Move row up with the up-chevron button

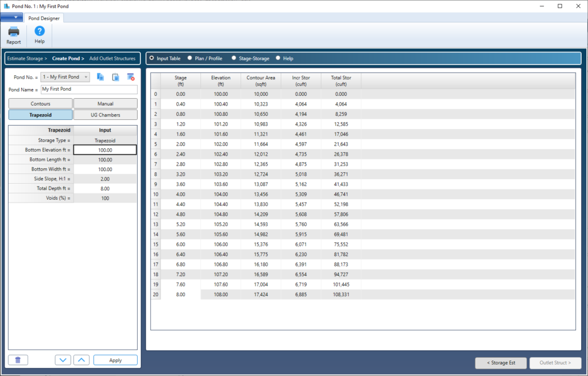point(82,361)
